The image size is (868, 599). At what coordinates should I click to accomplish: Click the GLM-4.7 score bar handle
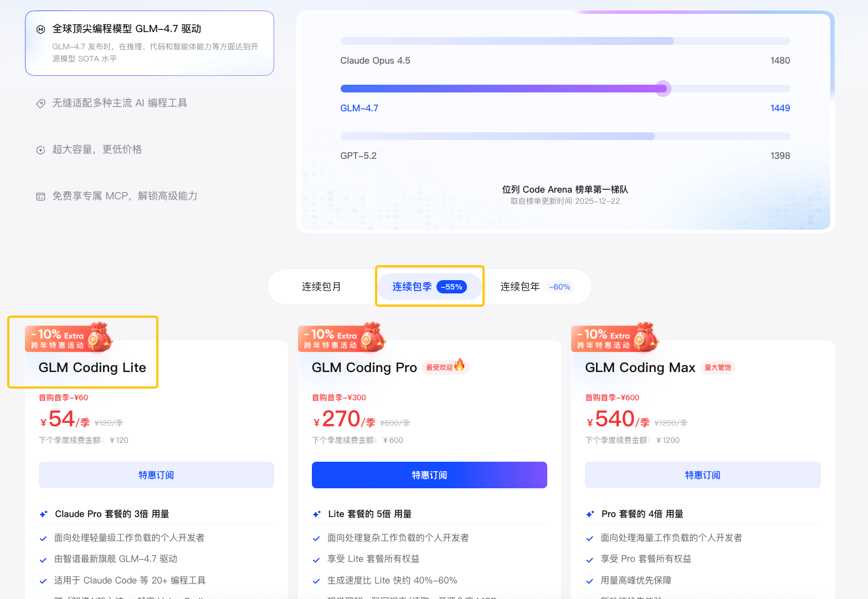663,89
